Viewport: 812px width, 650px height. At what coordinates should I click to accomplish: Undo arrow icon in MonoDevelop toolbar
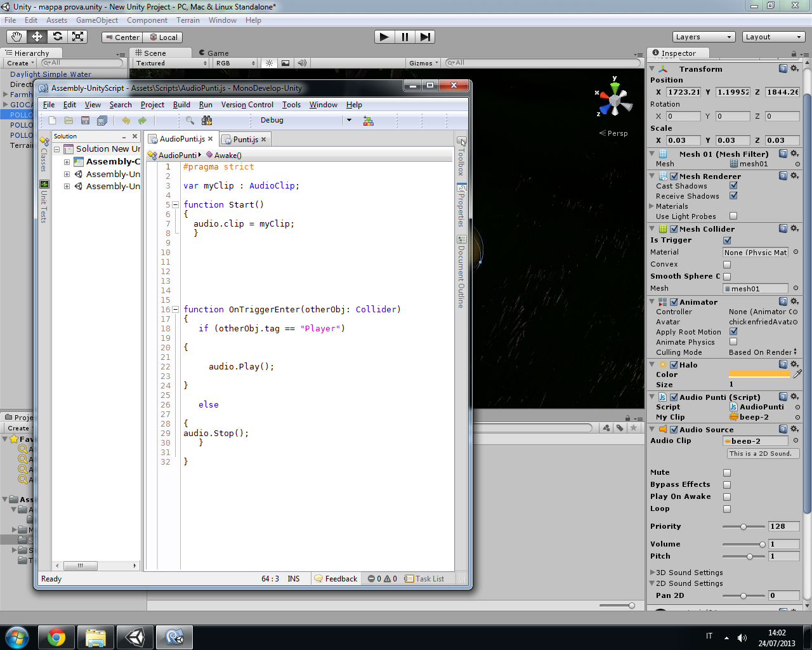[x=126, y=120]
